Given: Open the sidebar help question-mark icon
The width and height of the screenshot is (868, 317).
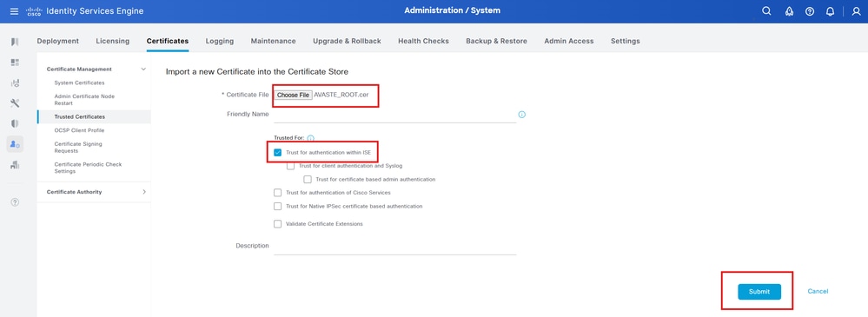Looking at the screenshot, I should 15,202.
